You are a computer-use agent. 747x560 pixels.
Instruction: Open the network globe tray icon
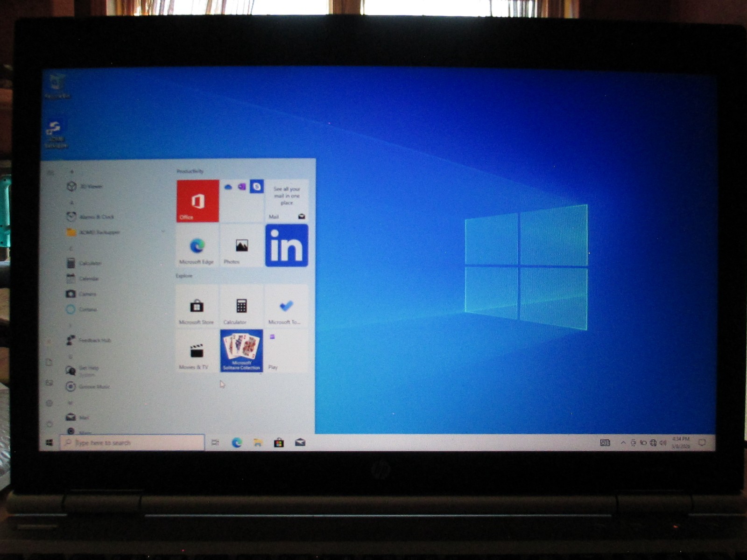coord(653,442)
